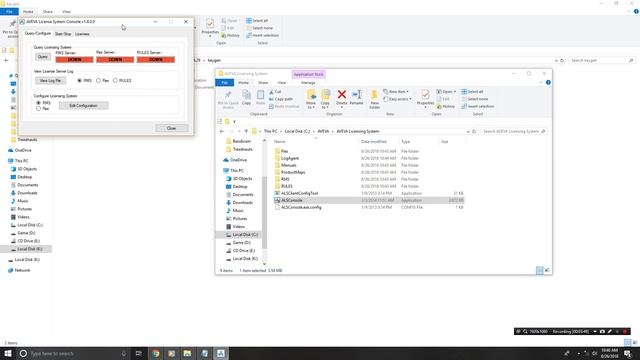Image resolution: width=640 pixels, height=360 pixels.
Task: Click the Up arrow in AVEVA Licensing System navigation
Action: click(x=246, y=131)
